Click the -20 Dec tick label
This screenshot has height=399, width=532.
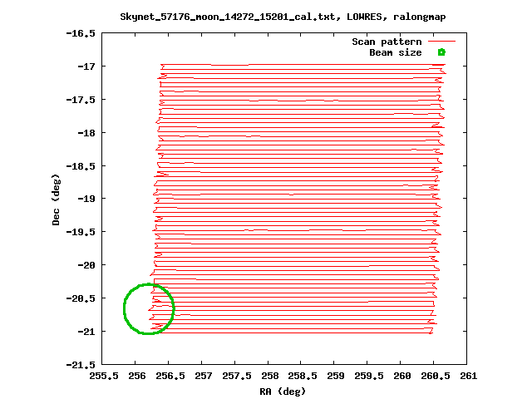[86, 265]
